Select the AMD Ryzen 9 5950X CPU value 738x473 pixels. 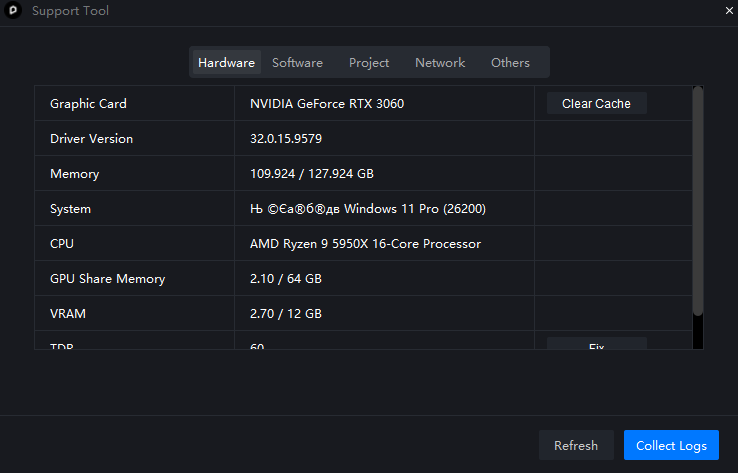pos(365,244)
